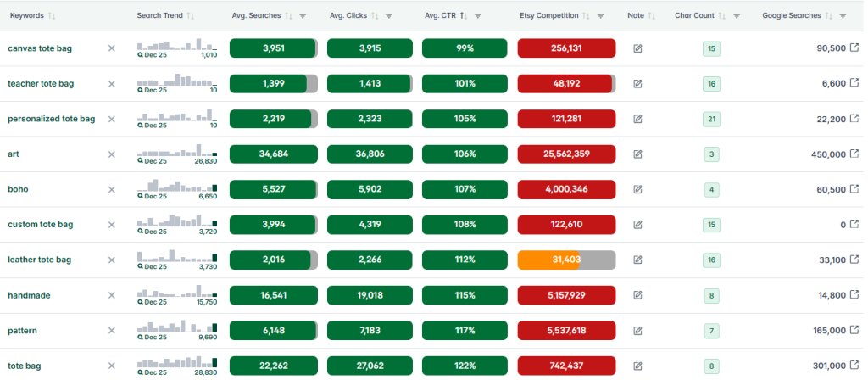
Task: Open Google search link for 'leather tote bag'
Action: point(854,260)
